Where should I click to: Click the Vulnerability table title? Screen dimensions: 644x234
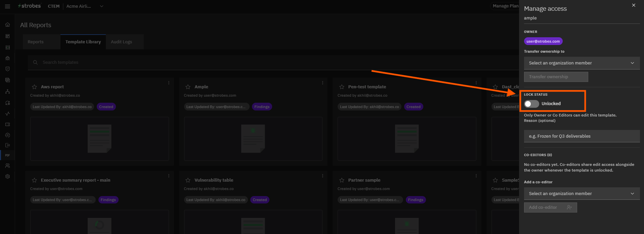click(x=214, y=180)
